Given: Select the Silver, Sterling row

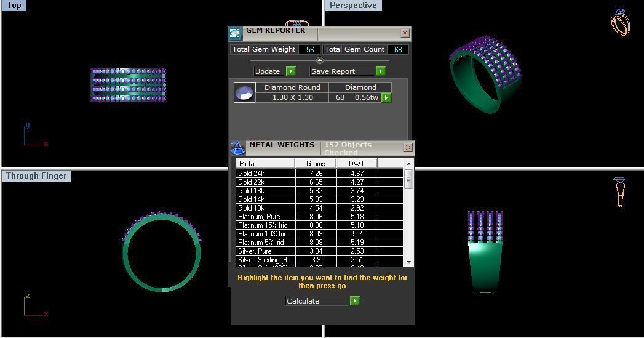Looking at the screenshot, I should [x=319, y=260].
